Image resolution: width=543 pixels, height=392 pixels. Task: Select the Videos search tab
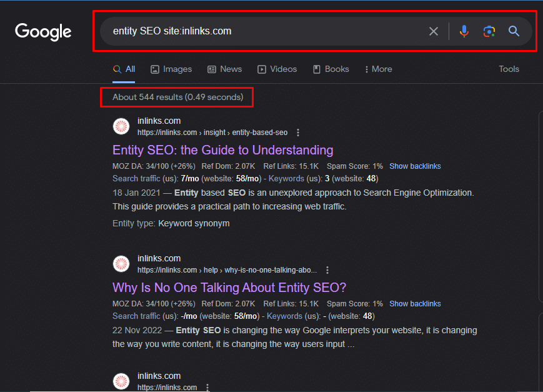pos(277,69)
